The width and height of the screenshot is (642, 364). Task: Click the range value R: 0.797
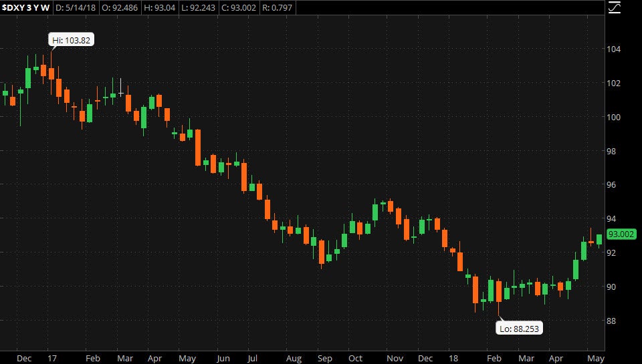(x=277, y=8)
